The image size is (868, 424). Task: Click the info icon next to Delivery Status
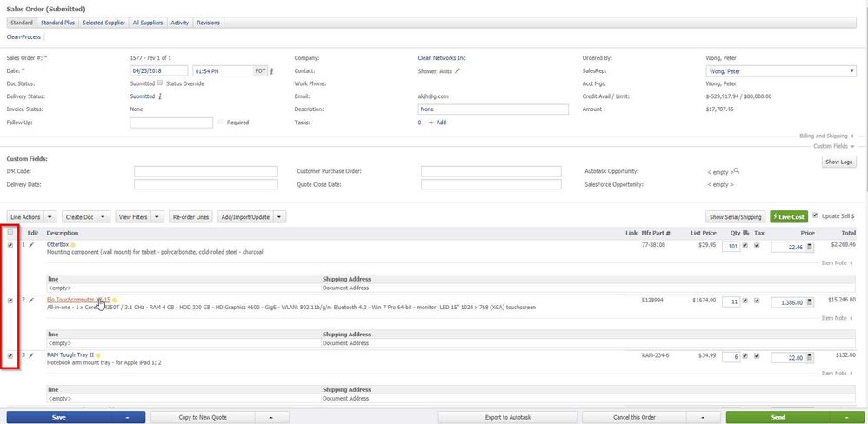160,96
